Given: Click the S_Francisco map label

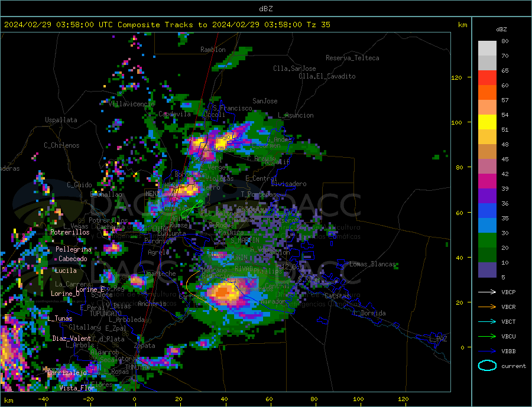Looking at the screenshot, I should coord(232,108).
